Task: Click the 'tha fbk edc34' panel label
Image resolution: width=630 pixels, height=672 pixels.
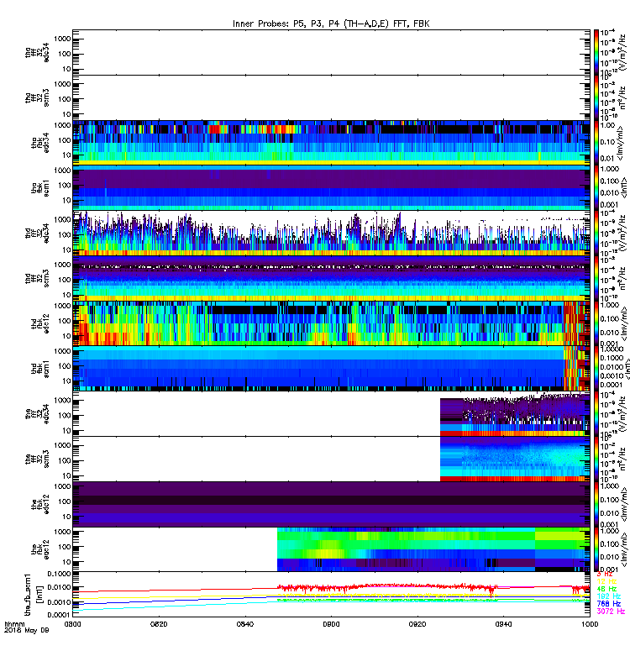Action: 39,143
